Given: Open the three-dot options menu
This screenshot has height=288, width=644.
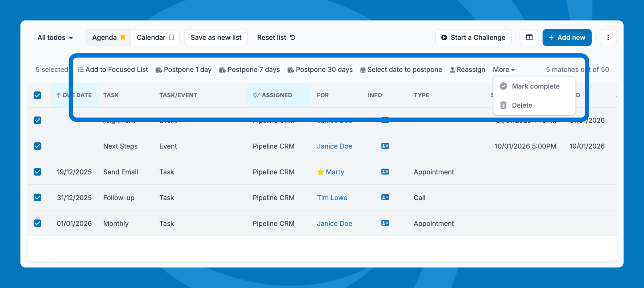Looking at the screenshot, I should click(608, 38).
